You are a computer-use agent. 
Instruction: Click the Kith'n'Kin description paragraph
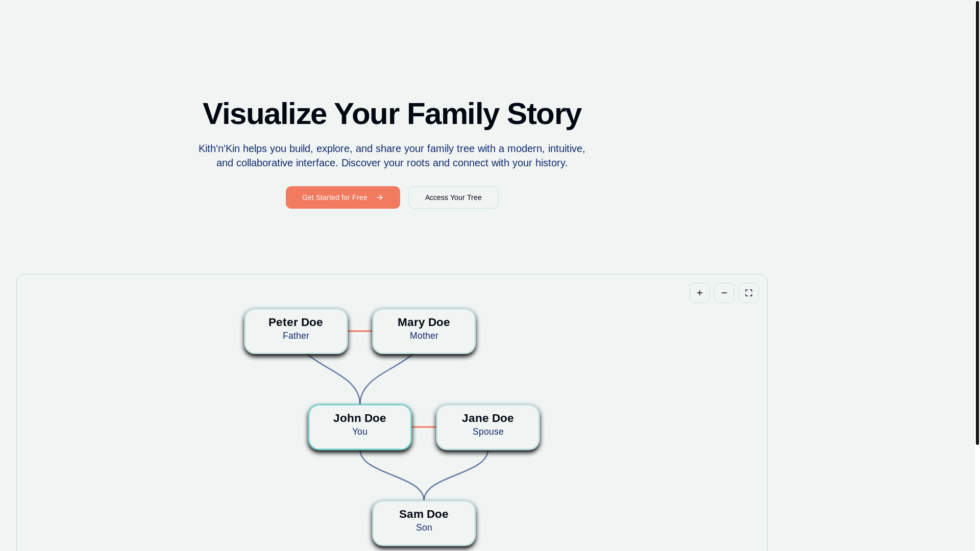(x=392, y=156)
